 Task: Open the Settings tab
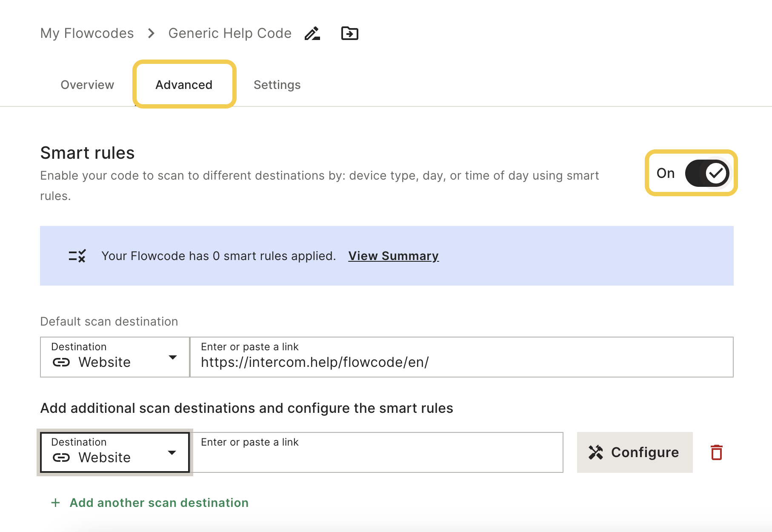coord(277,85)
